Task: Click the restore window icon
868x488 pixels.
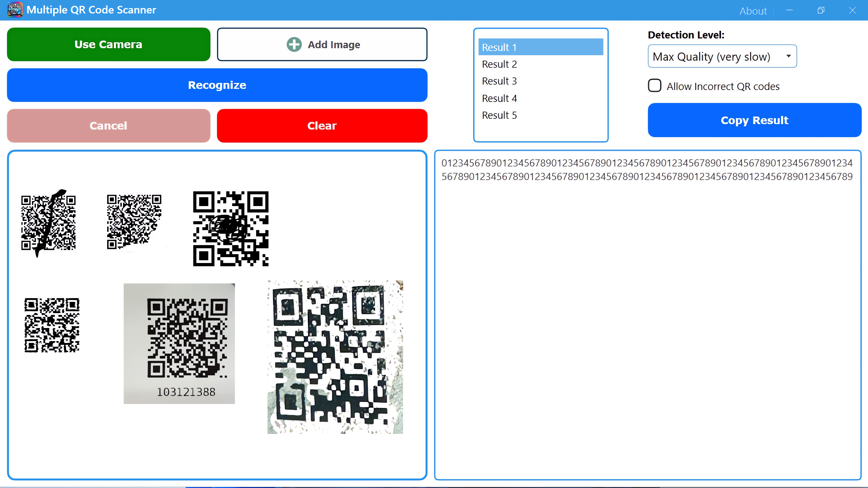Action: (x=821, y=10)
